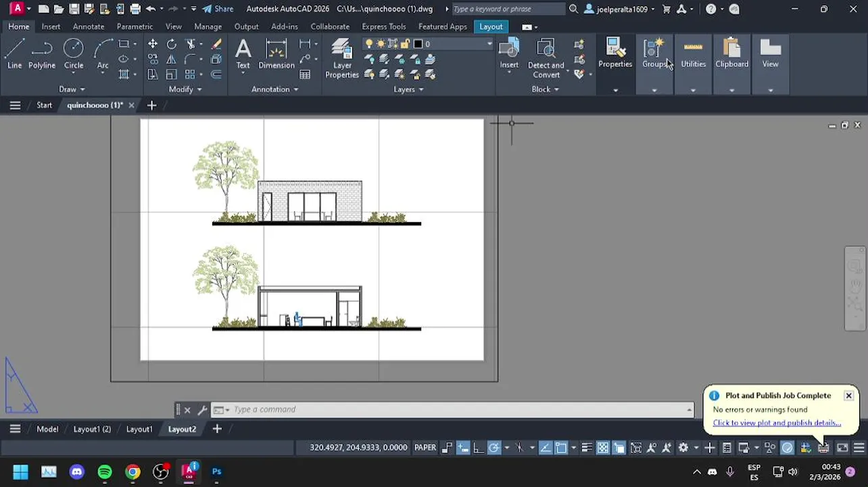Select the Circle tool
Image resolution: width=868 pixels, height=487 pixels.
pos(74,54)
